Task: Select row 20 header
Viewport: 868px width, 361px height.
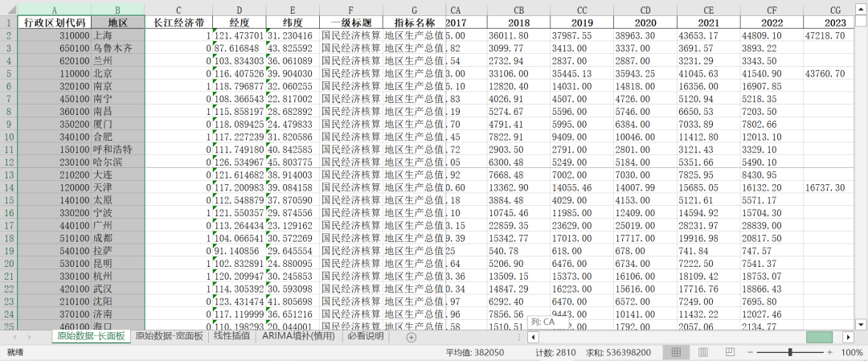Action: pyautogui.click(x=9, y=264)
